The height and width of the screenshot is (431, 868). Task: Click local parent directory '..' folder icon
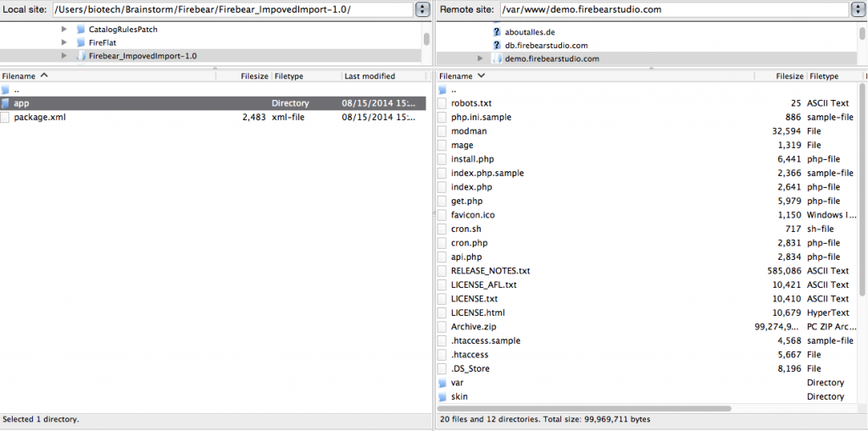tap(5, 90)
